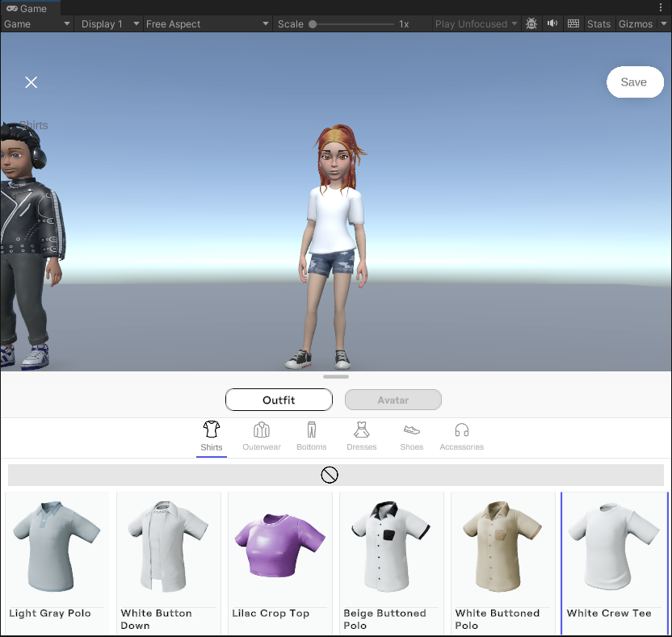This screenshot has height=637, width=672.
Task: Click the remove-shirt (none) icon
Action: [x=330, y=475]
